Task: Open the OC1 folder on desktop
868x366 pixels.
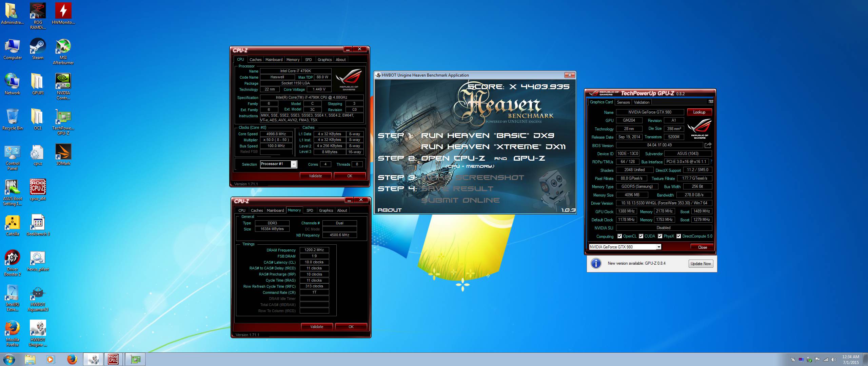Action: coord(38,119)
